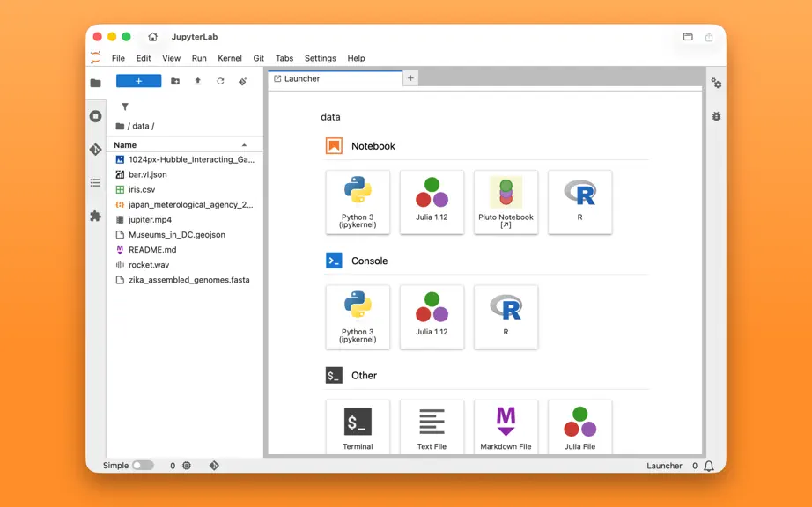Click the blue New Launcher plus button
The width and height of the screenshot is (812, 507).
pos(139,81)
